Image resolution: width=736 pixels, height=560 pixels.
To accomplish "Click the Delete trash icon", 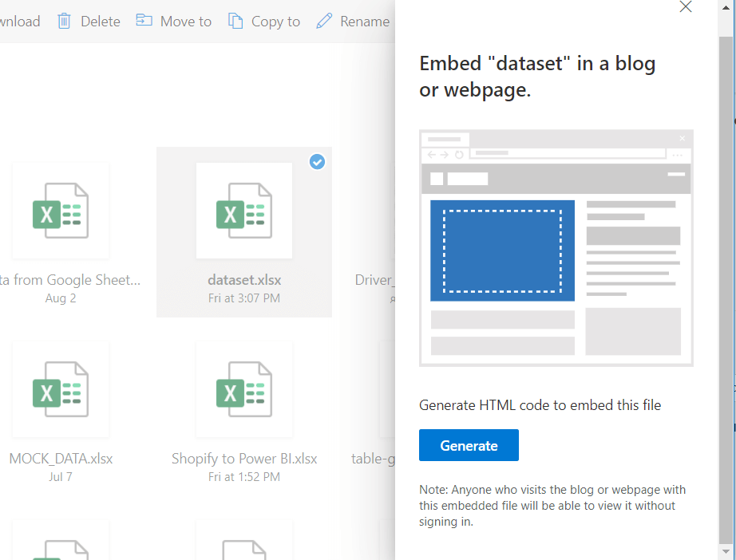I will (65, 21).
